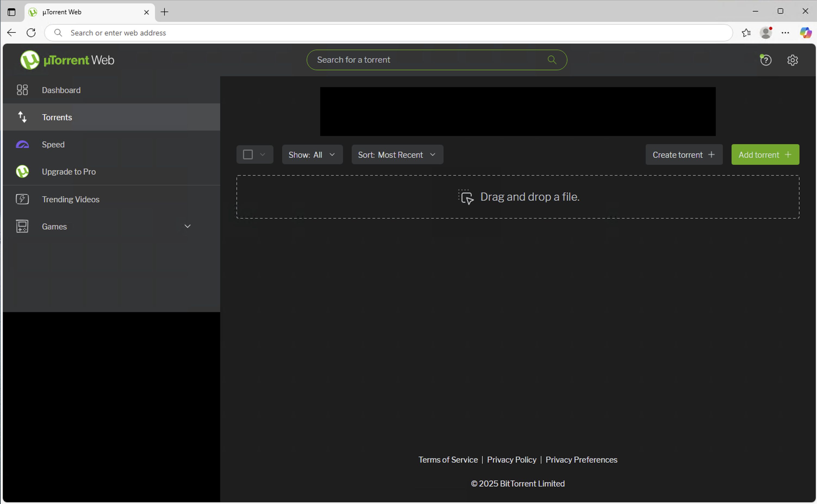The width and height of the screenshot is (817, 504).
Task: Click the µTorrent Web logo
Action: (67, 60)
